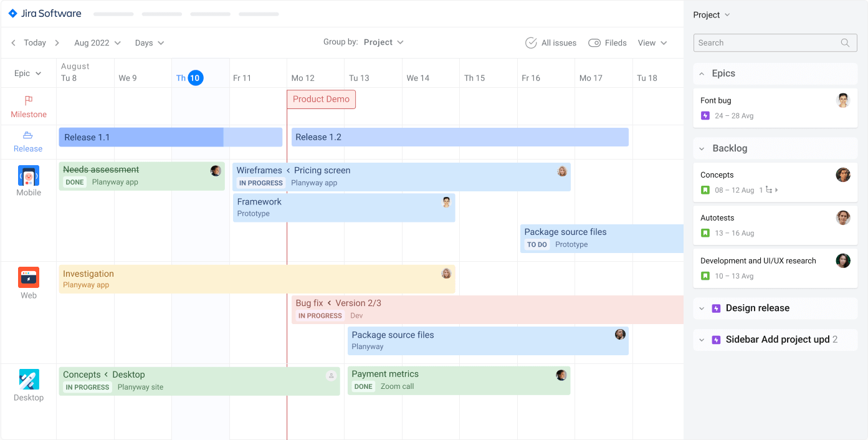The height and width of the screenshot is (440, 868).
Task: Click the Milestone flag icon
Action: pos(29,100)
